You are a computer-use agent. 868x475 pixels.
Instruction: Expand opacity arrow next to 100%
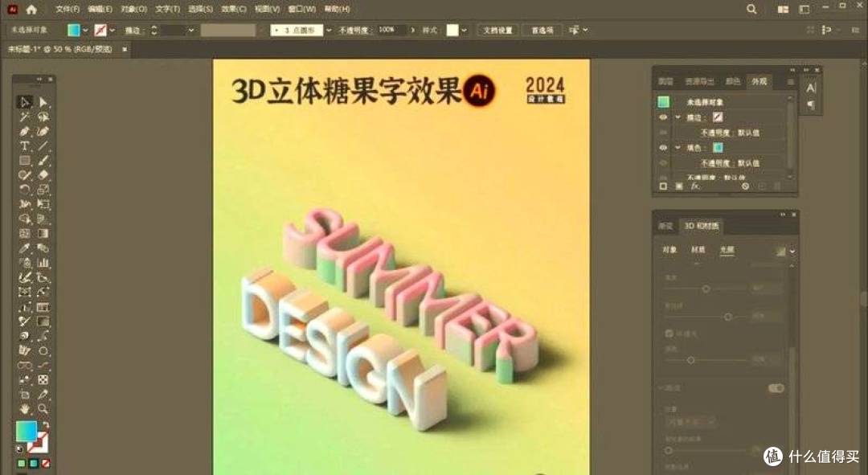pos(412,30)
